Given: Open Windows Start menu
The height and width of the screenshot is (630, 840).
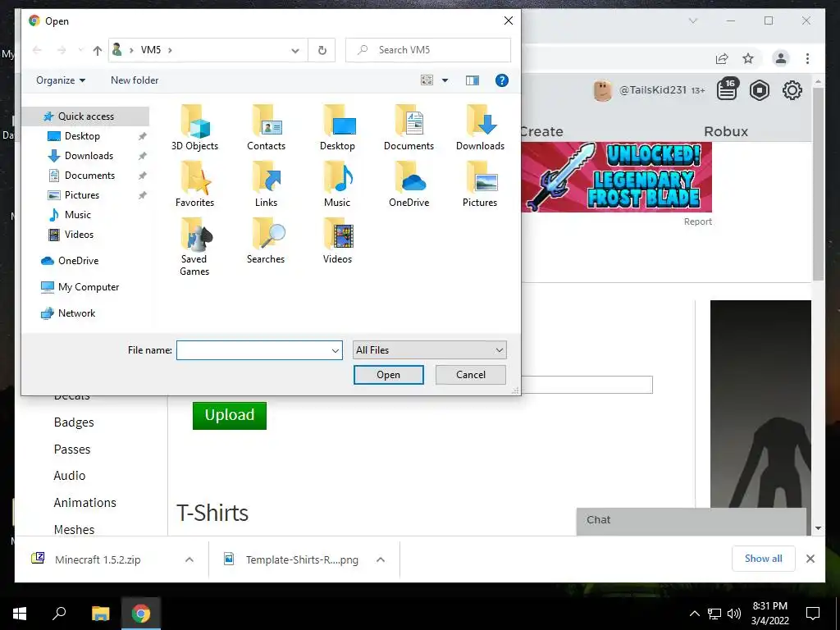Looking at the screenshot, I should [20, 613].
